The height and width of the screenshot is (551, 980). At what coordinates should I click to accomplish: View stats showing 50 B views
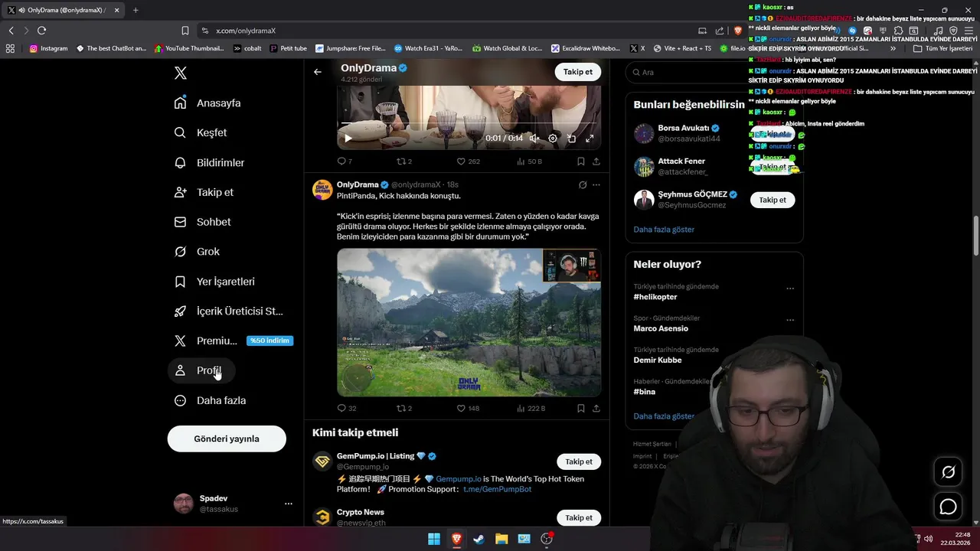click(x=529, y=161)
